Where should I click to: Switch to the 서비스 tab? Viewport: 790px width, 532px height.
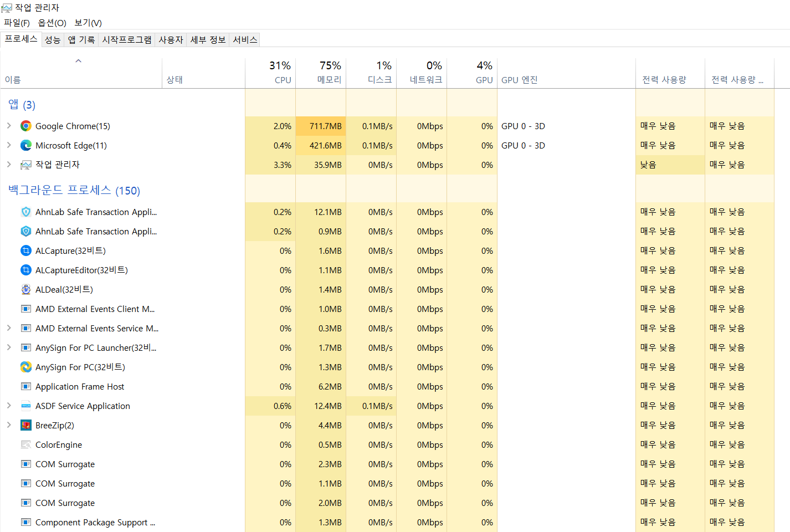pyautogui.click(x=245, y=40)
